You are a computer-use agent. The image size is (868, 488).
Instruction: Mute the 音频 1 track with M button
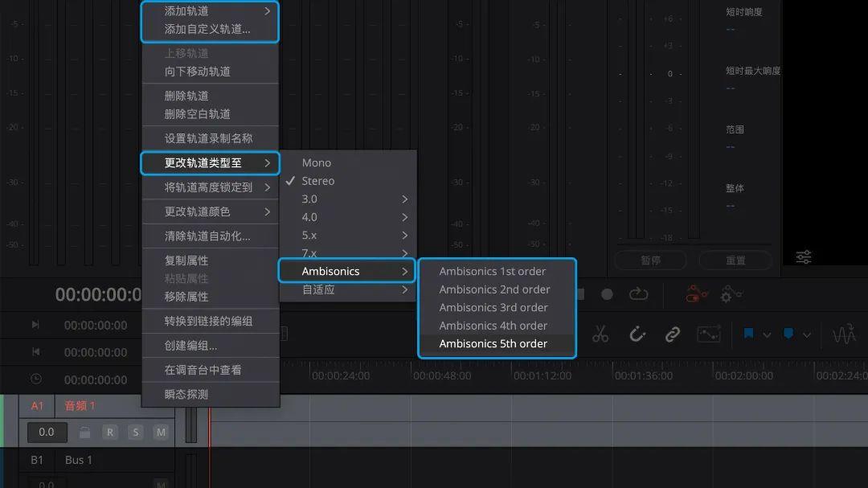coord(161,432)
